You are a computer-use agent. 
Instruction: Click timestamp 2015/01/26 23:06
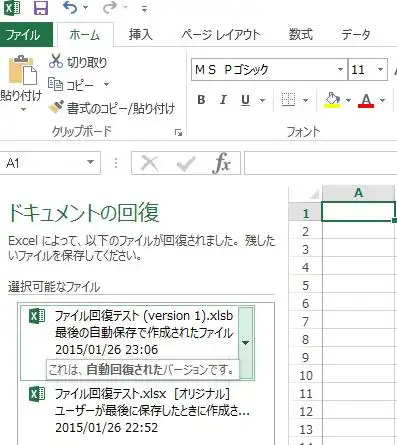(107, 350)
